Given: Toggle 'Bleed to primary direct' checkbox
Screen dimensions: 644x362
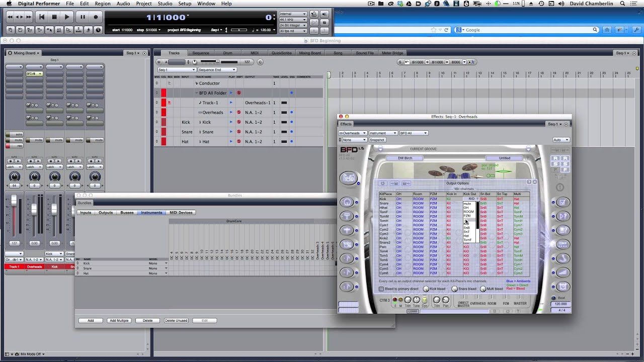Looking at the screenshot, I should (381, 289).
